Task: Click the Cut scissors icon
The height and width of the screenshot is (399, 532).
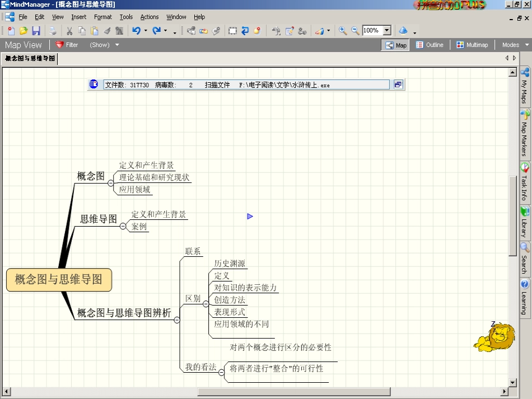Action: [69, 31]
